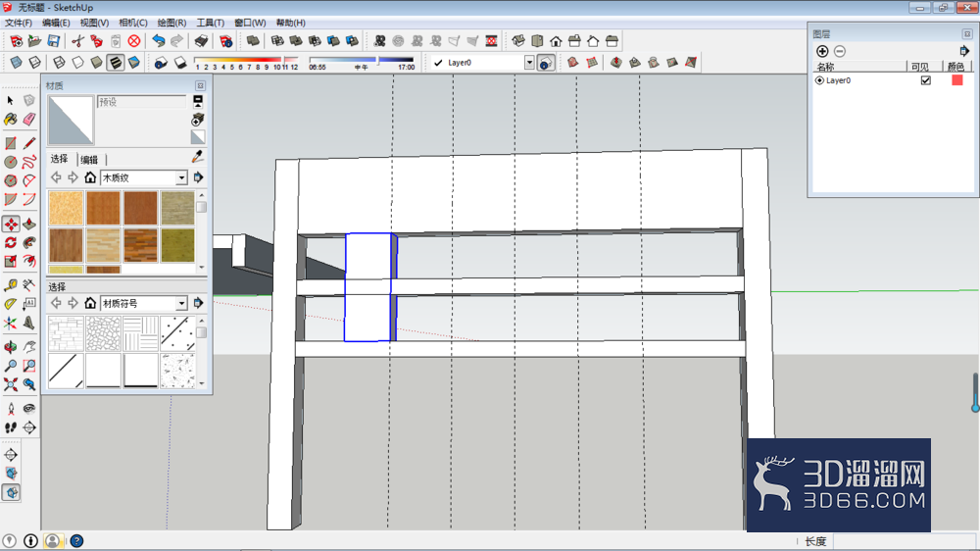Open the 文件(F) menu

tap(18, 23)
